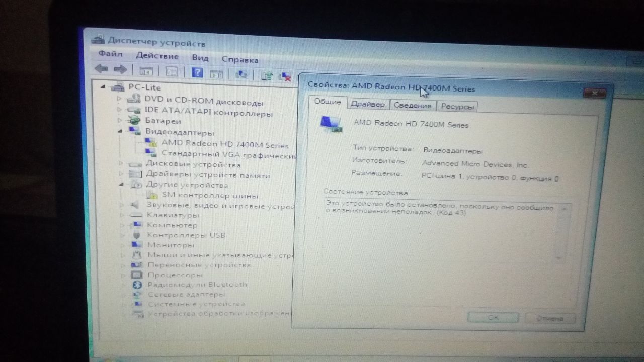Click the Forward arrow toolbar icon
Screen dimensions: 644x362
tap(119, 69)
